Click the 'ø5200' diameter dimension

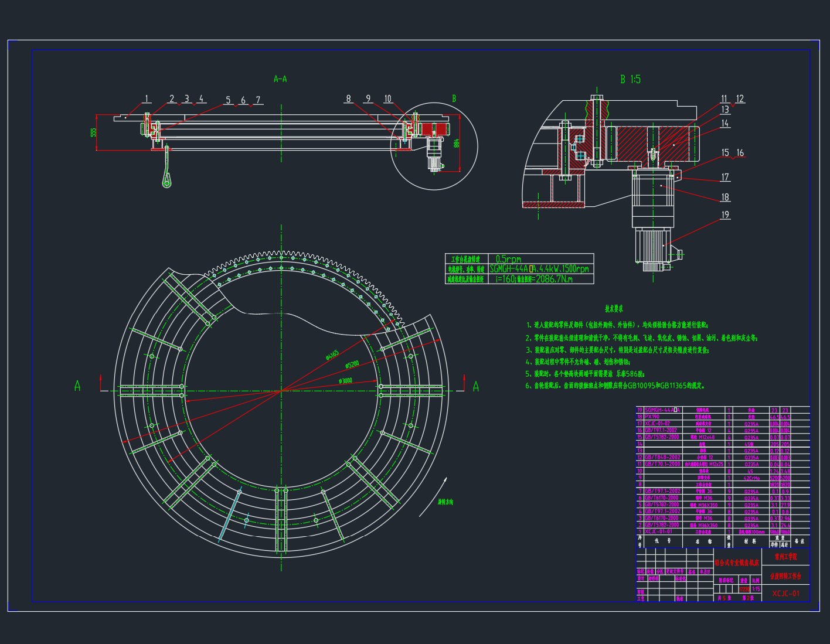[352, 364]
